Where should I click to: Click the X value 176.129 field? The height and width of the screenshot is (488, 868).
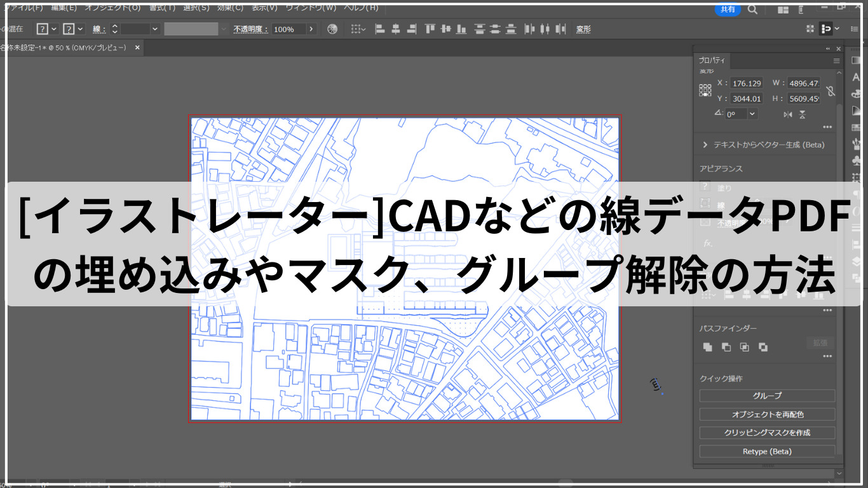746,83
